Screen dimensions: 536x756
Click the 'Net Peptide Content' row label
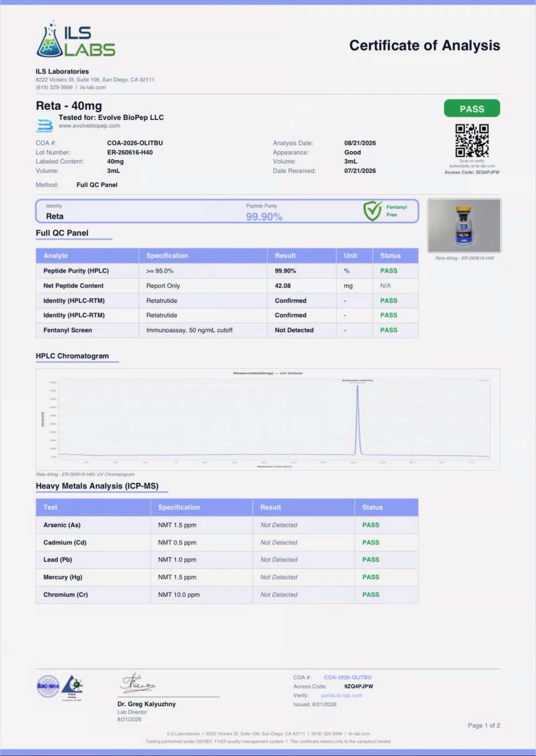[73, 286]
